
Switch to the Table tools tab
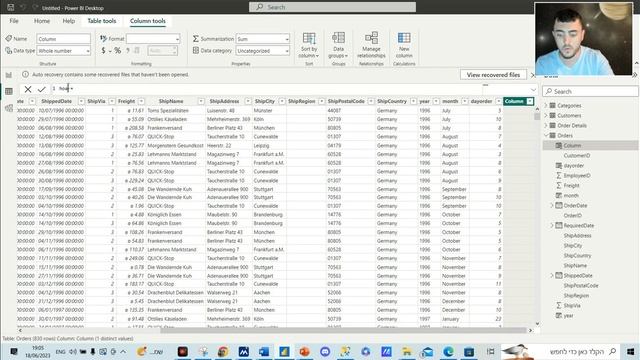(x=102, y=21)
